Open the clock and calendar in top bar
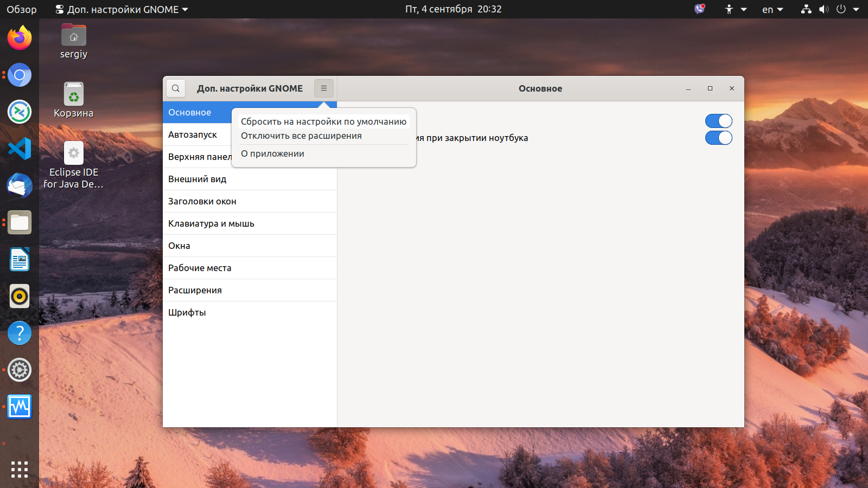Viewport: 868px width, 488px height. (x=454, y=9)
